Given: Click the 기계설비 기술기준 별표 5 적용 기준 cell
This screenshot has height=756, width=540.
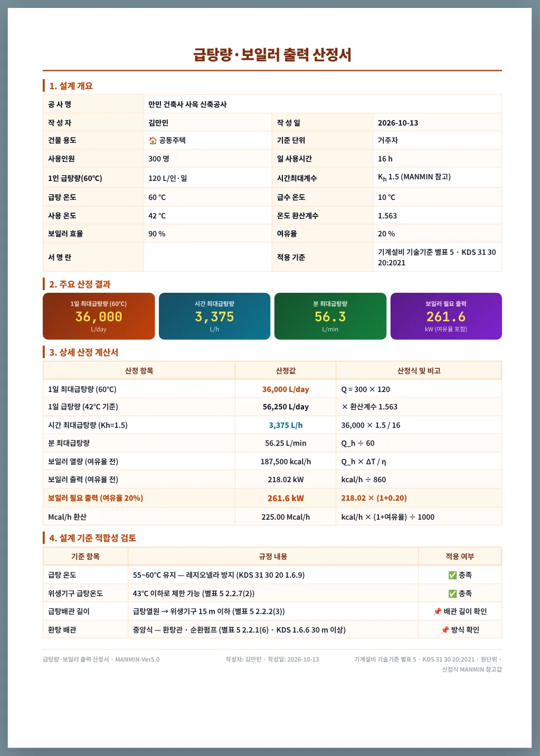Looking at the screenshot, I should coord(437,257).
